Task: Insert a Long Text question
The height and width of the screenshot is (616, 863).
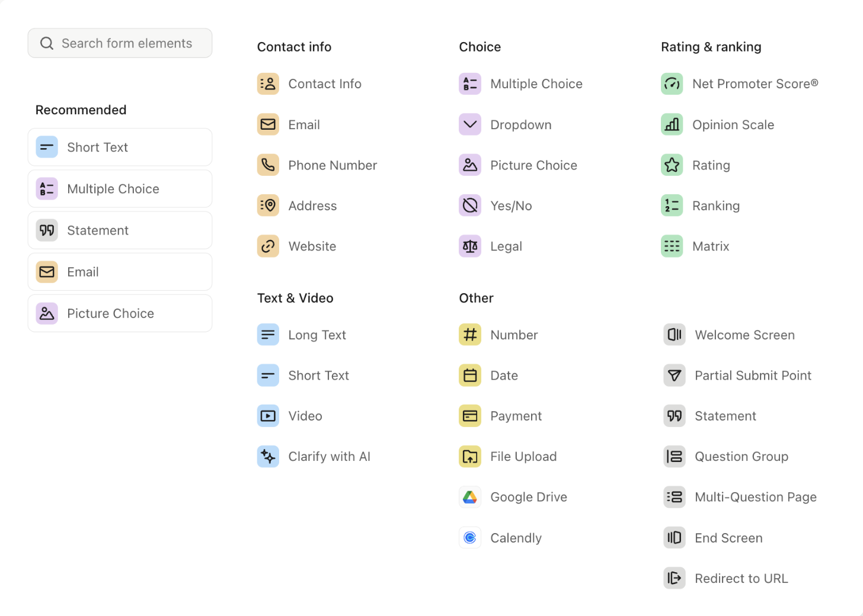Action: click(317, 335)
